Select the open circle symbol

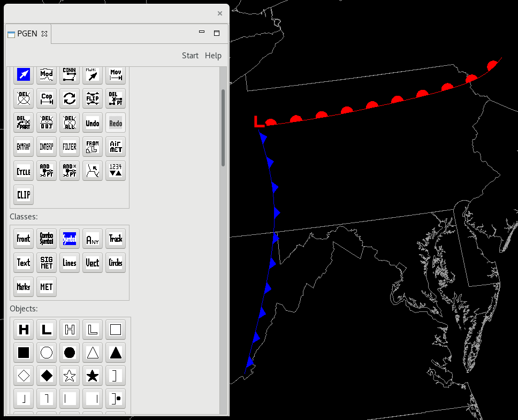(47, 353)
